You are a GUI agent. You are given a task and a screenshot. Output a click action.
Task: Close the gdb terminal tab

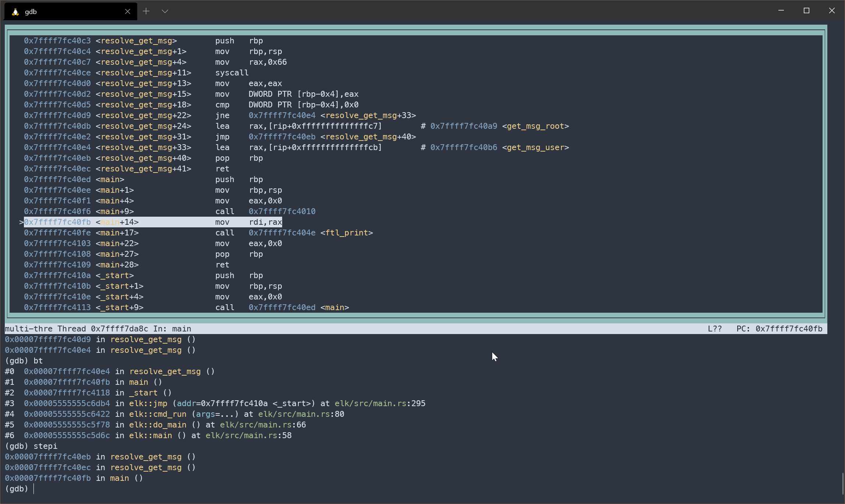pyautogui.click(x=127, y=11)
